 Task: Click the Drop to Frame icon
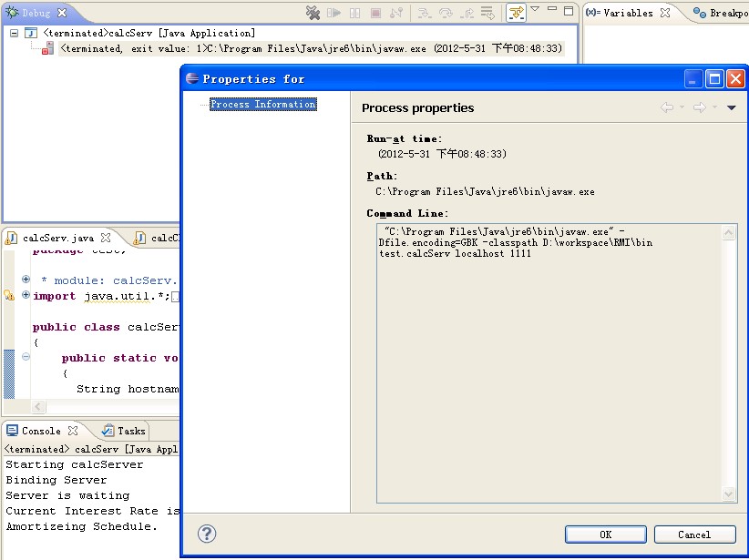pyautogui.click(x=487, y=13)
